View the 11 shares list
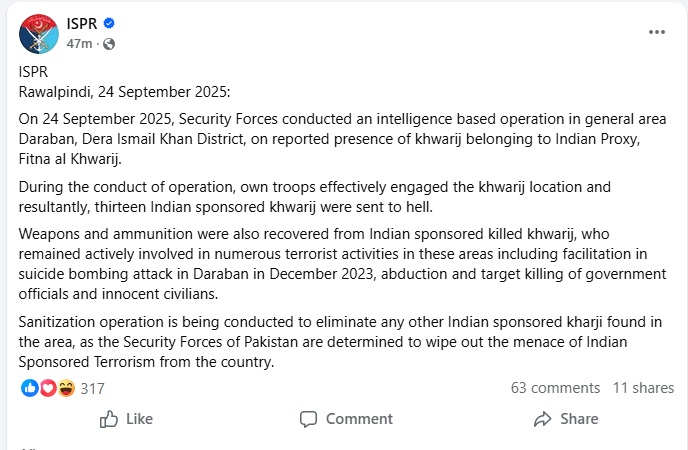This screenshot has height=450, width=688. [x=643, y=388]
